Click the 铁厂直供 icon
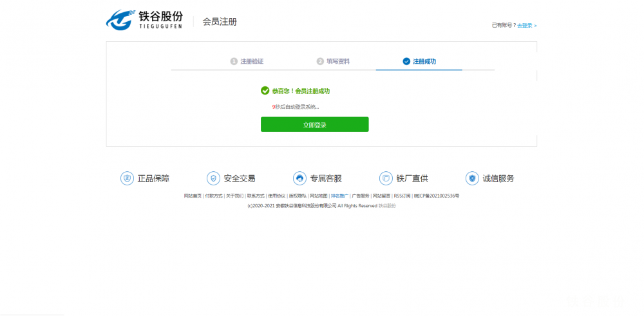Image resolution: width=644 pixels, height=316 pixels. (386, 178)
